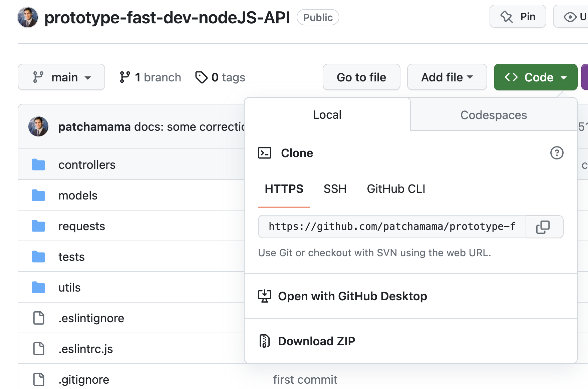
Task: Click the terminal icon beside Clone
Action: (x=265, y=153)
